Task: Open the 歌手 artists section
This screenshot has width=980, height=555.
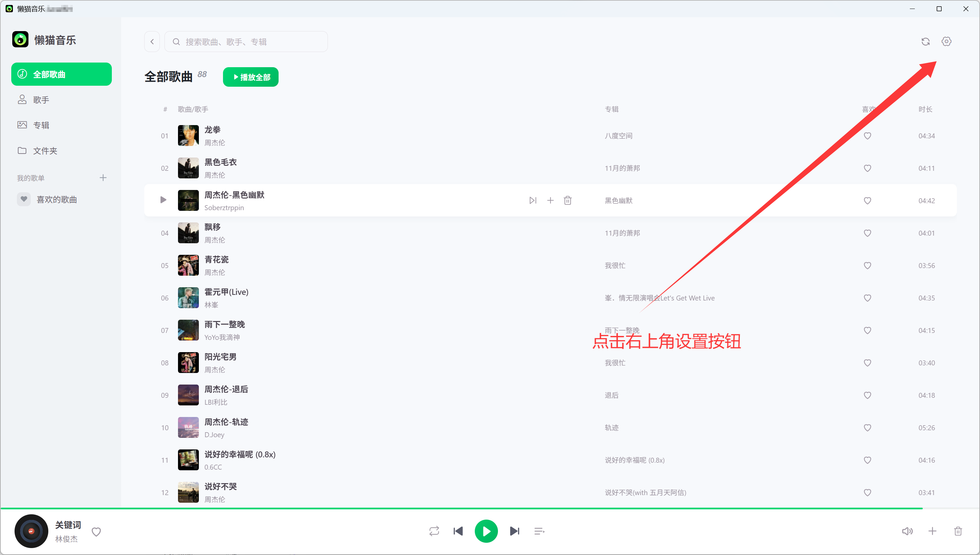Action: click(61, 100)
